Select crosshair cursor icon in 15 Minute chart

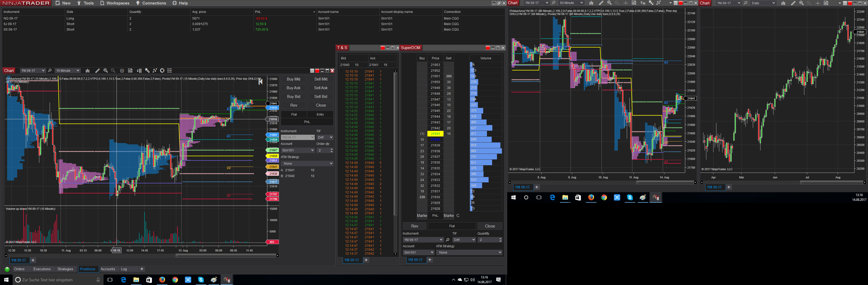point(122,71)
